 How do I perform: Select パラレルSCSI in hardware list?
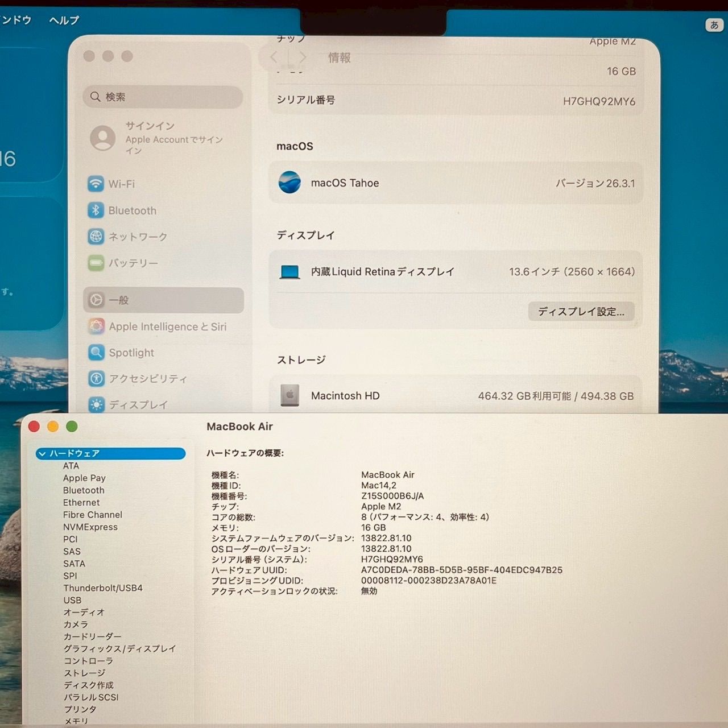[91, 697]
